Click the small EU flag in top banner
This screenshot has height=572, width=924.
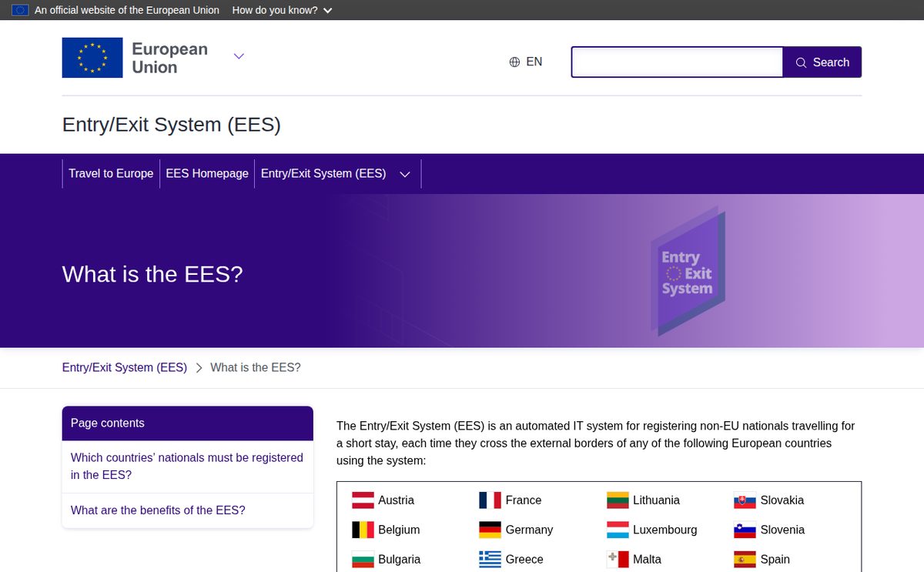click(x=20, y=10)
